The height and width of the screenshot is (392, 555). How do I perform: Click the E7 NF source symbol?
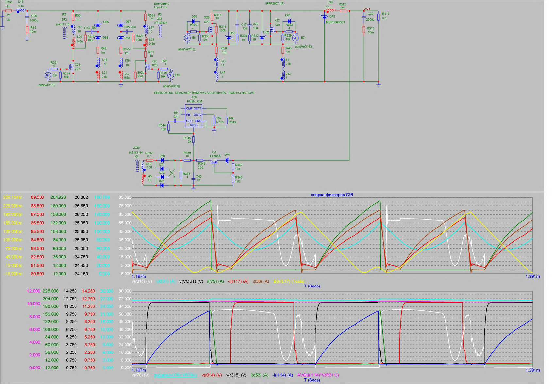(x=295, y=38)
